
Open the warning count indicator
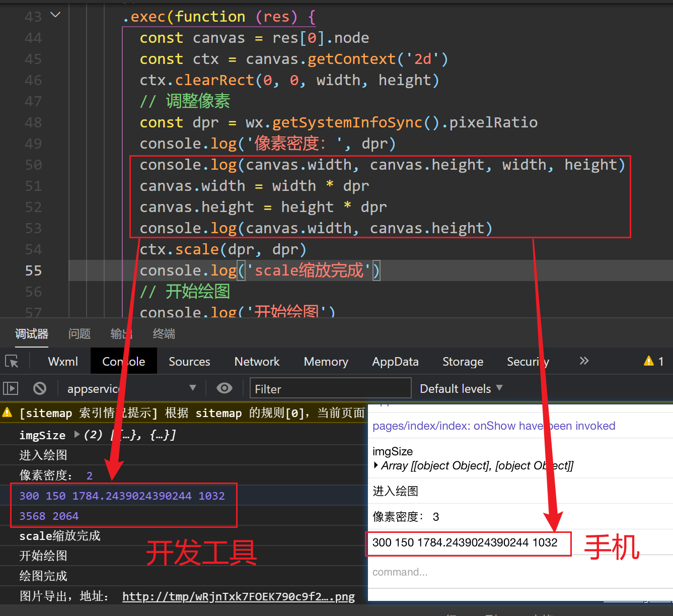(x=654, y=361)
